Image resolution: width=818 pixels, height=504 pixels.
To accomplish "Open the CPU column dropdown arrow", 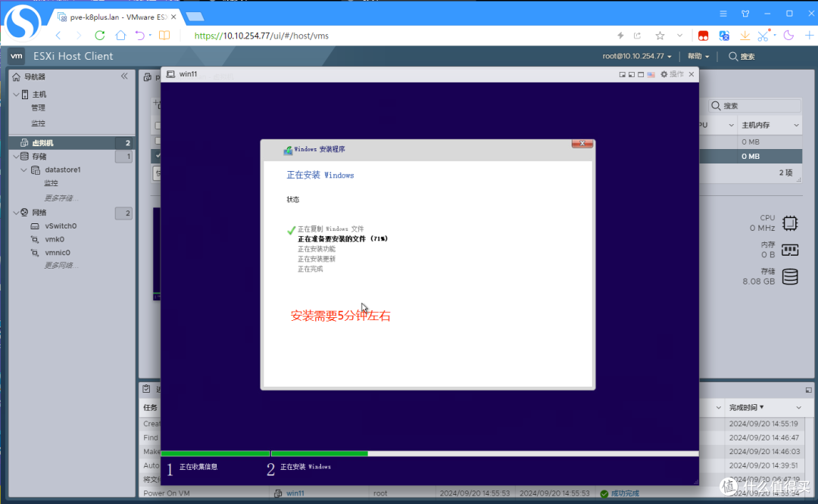I will 731,125.
